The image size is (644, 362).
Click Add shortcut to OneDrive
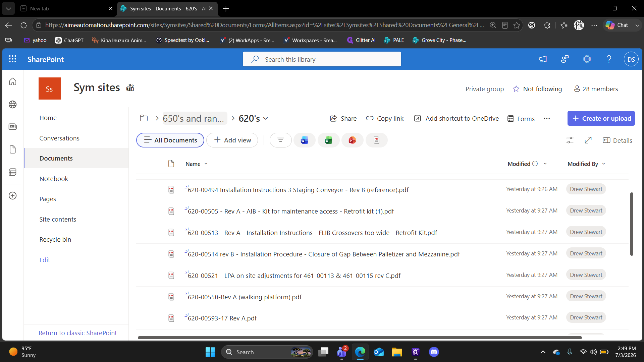click(457, 118)
